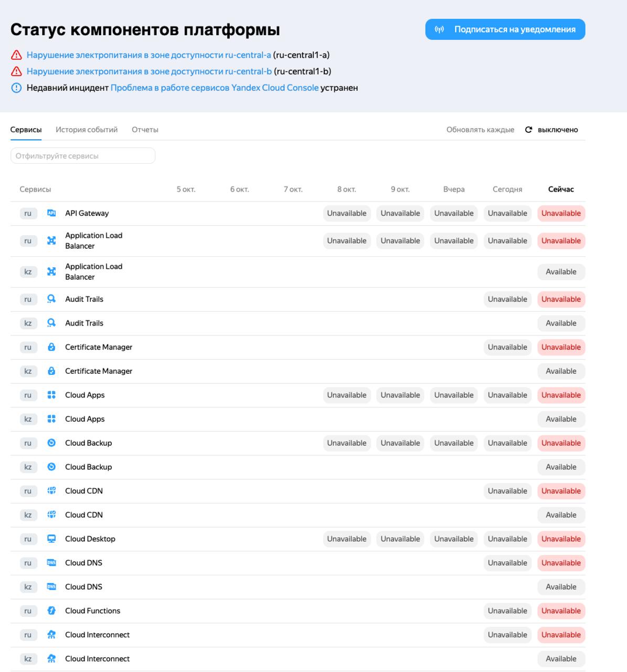This screenshot has height=672, width=627.
Task: Click the Available status for kz Cloud Interconnect
Action: tap(561, 659)
